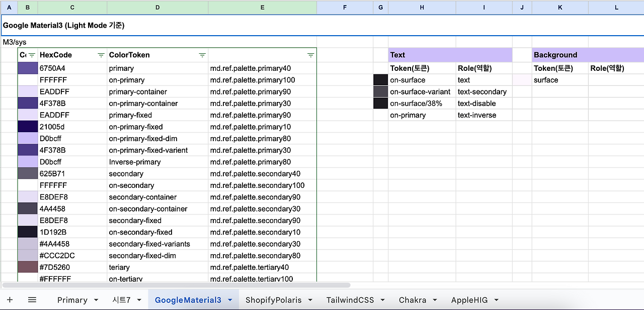Select the purple Text header cell
The width and height of the screenshot is (644, 310).
(450, 55)
